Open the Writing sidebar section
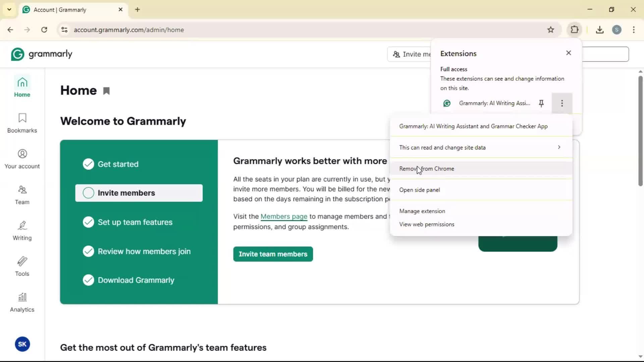This screenshot has width=644, height=362. tap(22, 231)
